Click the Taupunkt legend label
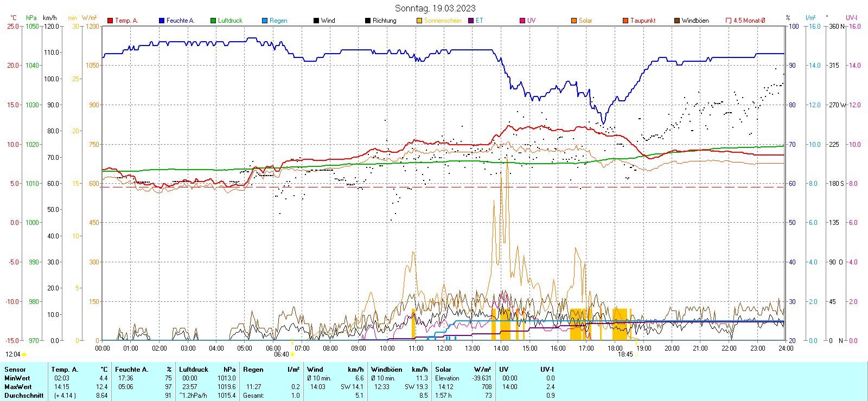868x401 pixels. point(643,21)
